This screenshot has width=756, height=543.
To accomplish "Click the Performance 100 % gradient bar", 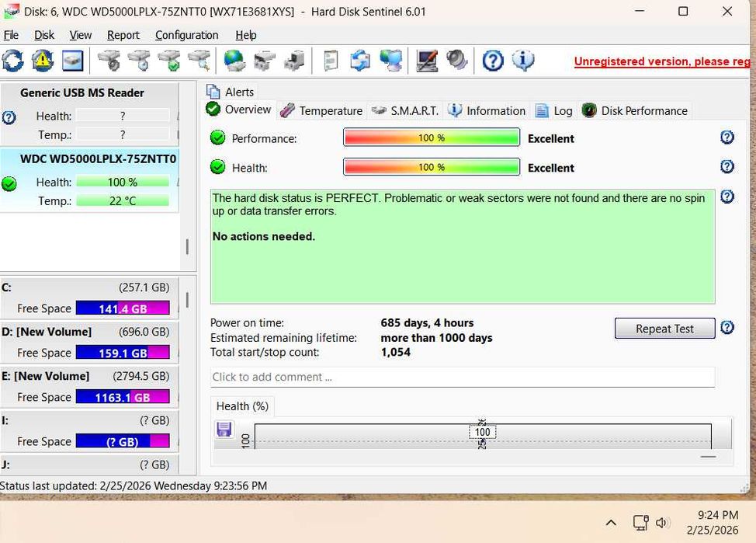I will (432, 137).
